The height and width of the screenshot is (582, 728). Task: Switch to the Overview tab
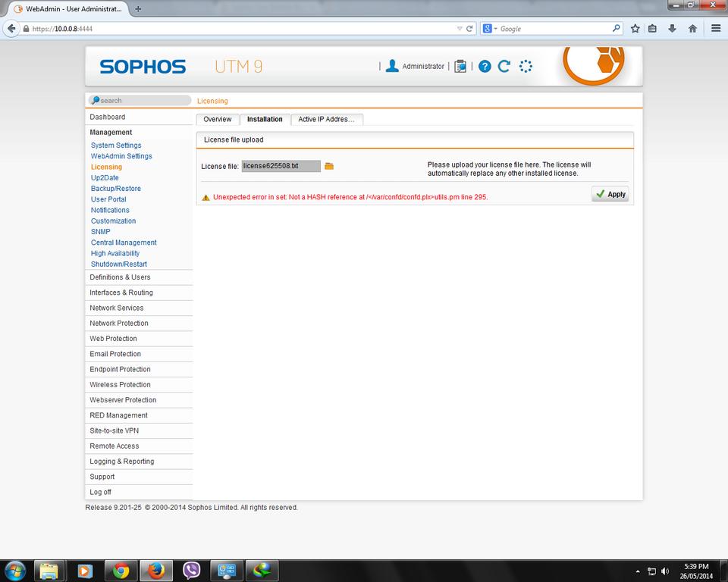coord(218,119)
